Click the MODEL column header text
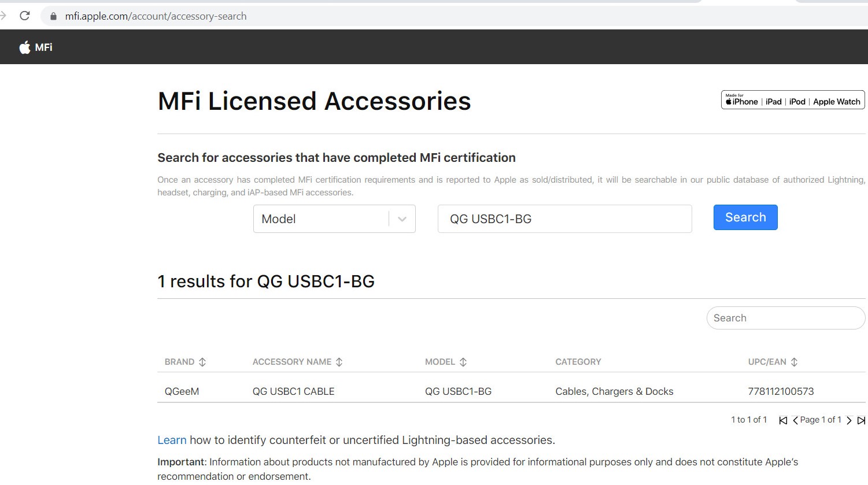The width and height of the screenshot is (868, 485). coord(440,362)
